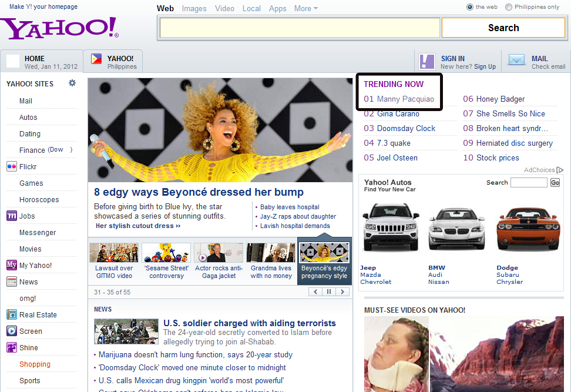The width and height of the screenshot is (571, 392).
Task: Switch to the Images search tab
Action: pos(194,8)
